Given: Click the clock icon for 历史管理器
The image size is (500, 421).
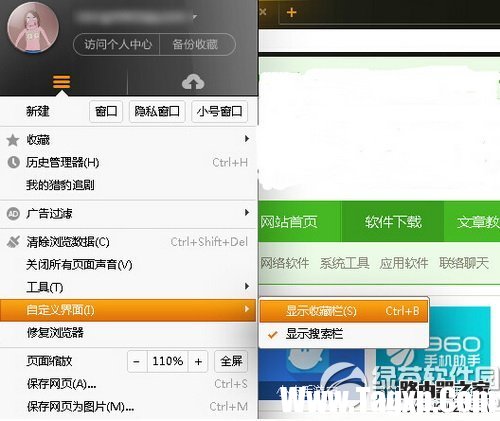Looking at the screenshot, I should click(x=13, y=162).
